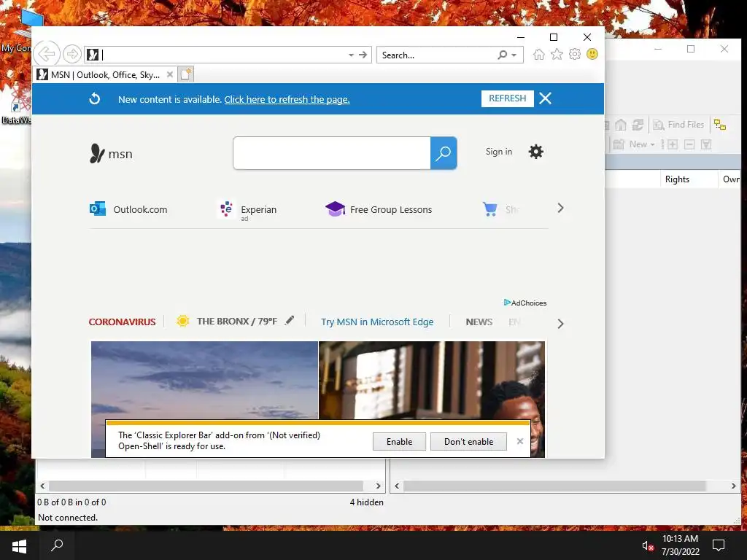Open the search provider dropdown arrow
Screen dimensions: 747x560
point(514,55)
